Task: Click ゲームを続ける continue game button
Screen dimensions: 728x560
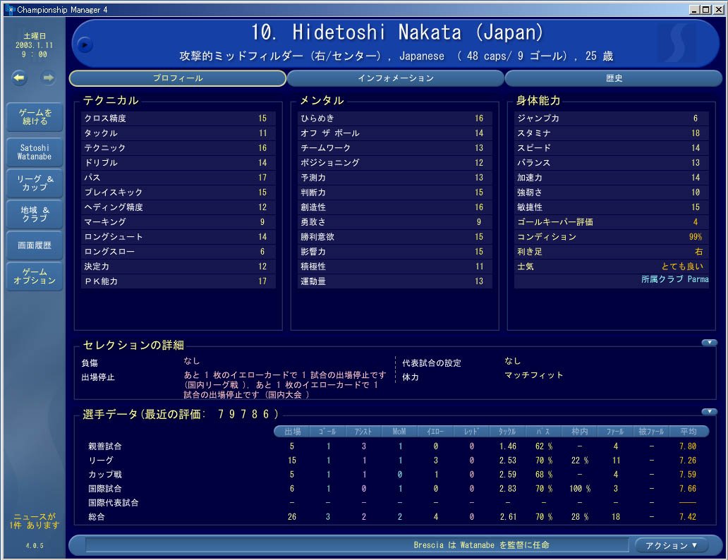Action: pos(35,117)
